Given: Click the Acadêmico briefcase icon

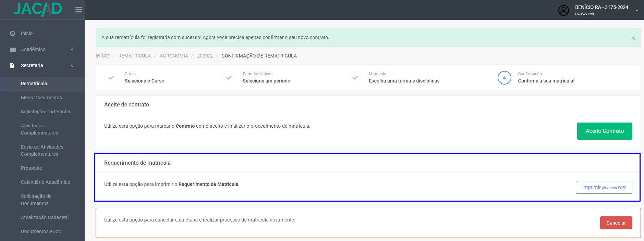Looking at the screenshot, I should pyautogui.click(x=13, y=49).
